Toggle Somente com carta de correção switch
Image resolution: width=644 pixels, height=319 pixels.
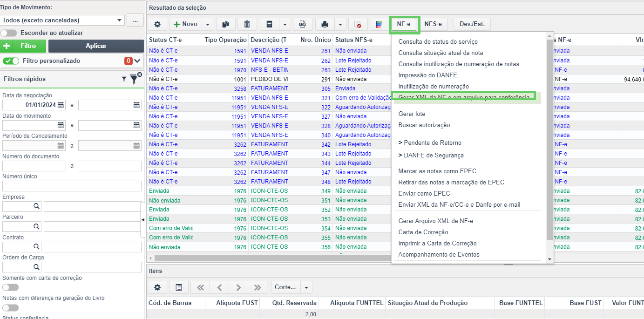pos(11,287)
